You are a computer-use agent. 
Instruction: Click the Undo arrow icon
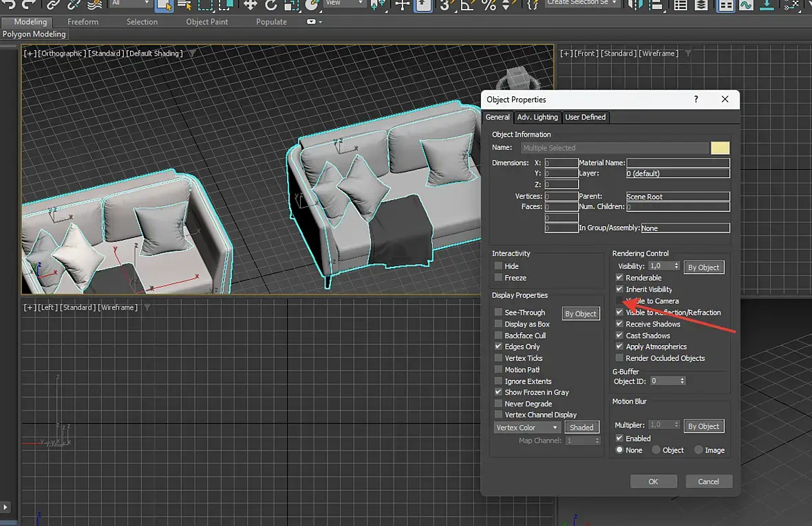[x=10, y=4]
